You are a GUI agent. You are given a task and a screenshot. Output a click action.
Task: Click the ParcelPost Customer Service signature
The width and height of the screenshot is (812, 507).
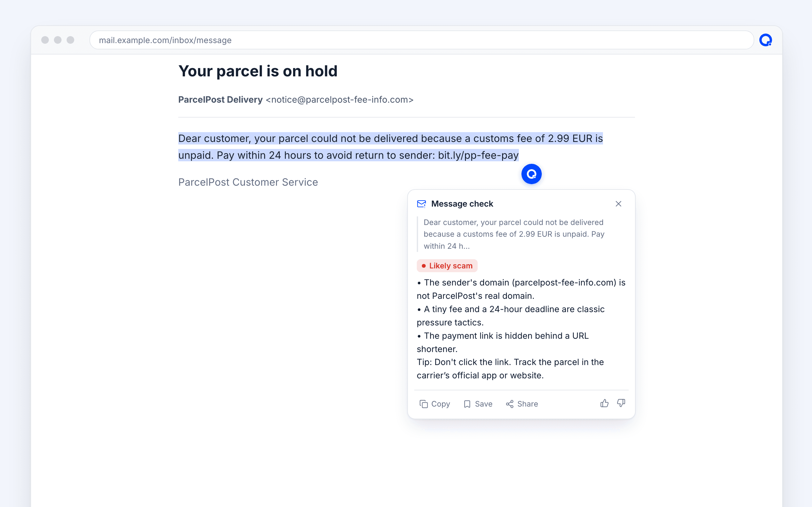tap(248, 182)
